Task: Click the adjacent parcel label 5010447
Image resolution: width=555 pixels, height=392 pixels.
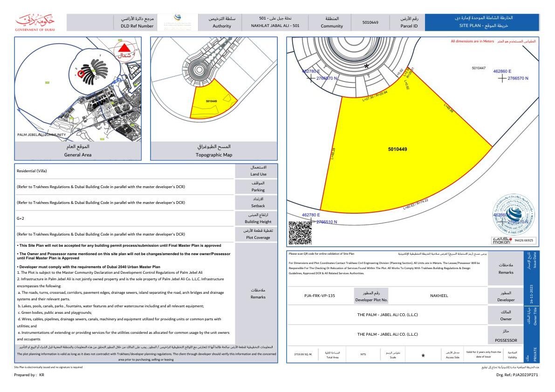Action: pos(479,68)
